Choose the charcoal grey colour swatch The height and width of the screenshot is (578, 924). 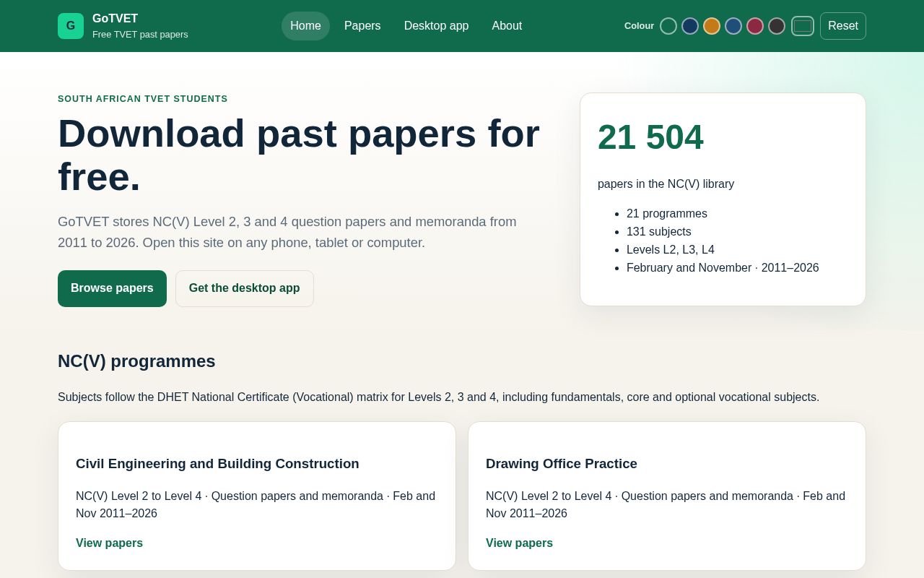(x=777, y=26)
